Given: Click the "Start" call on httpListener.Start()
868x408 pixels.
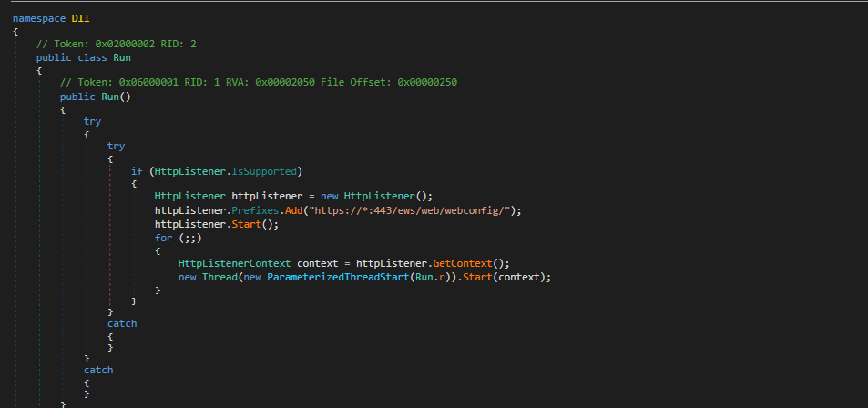Looking at the screenshot, I should tap(246, 224).
